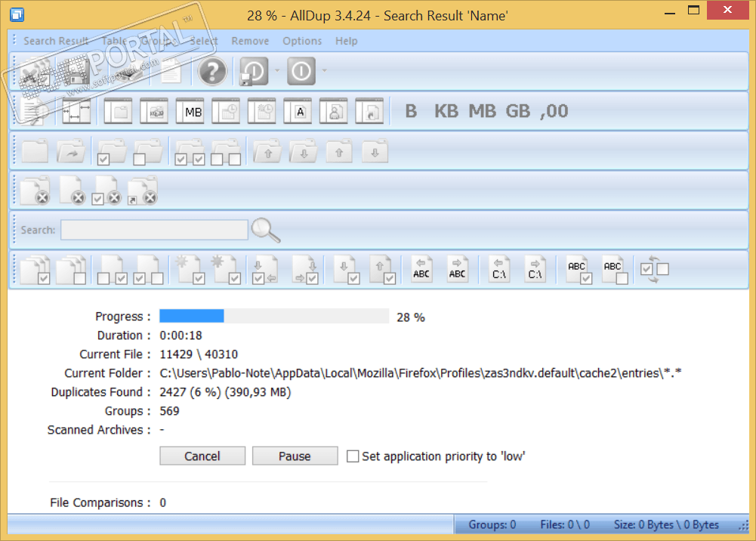Open the Help question mark icon
756x541 pixels.
[x=212, y=71]
